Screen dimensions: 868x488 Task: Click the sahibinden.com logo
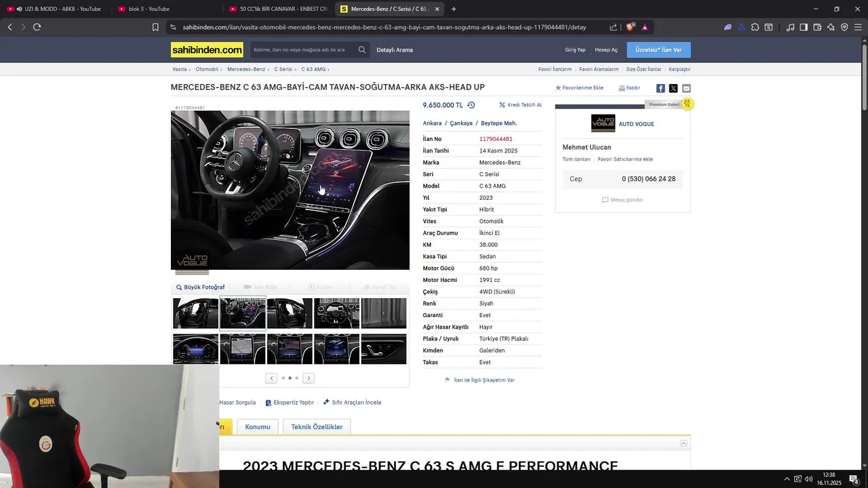(x=207, y=49)
